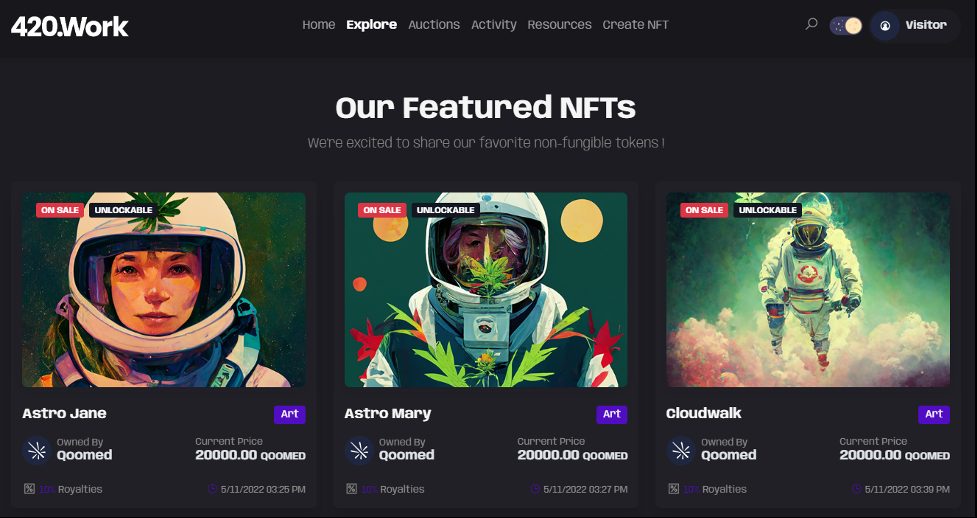
Task: Toggle the dark/light mode switch
Action: (x=846, y=26)
